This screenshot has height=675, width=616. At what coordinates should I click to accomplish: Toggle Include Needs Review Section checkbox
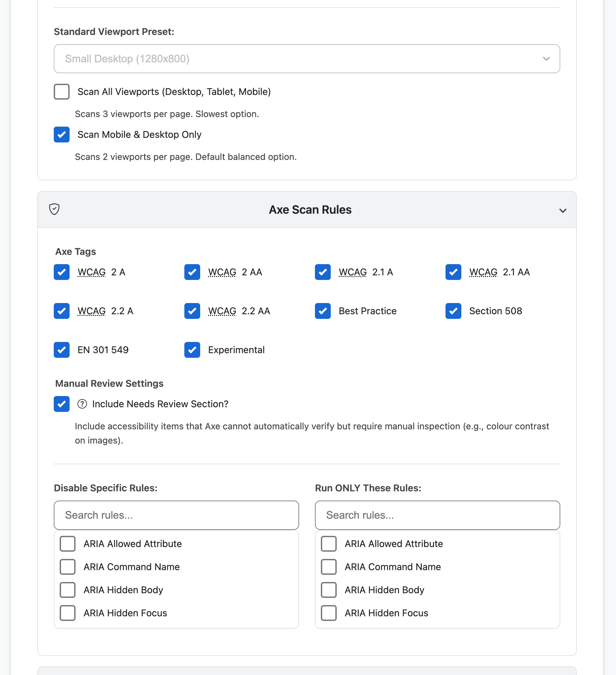pyautogui.click(x=62, y=404)
